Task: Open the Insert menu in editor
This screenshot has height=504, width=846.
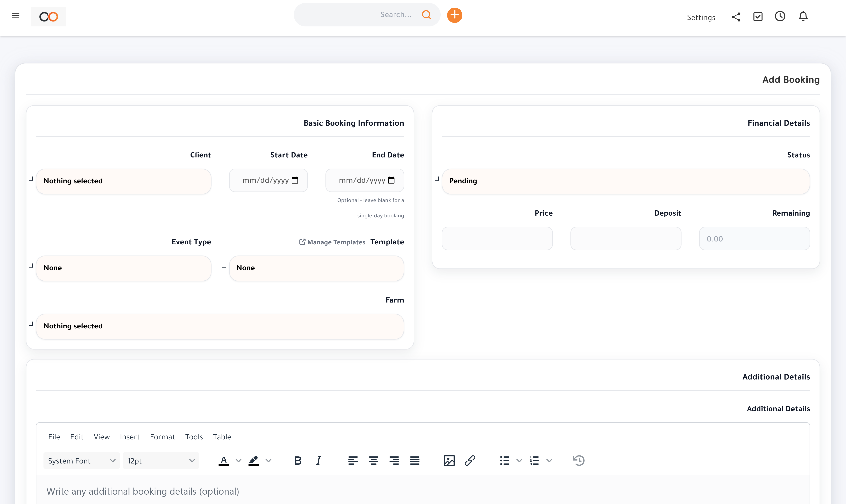Action: pos(129,437)
